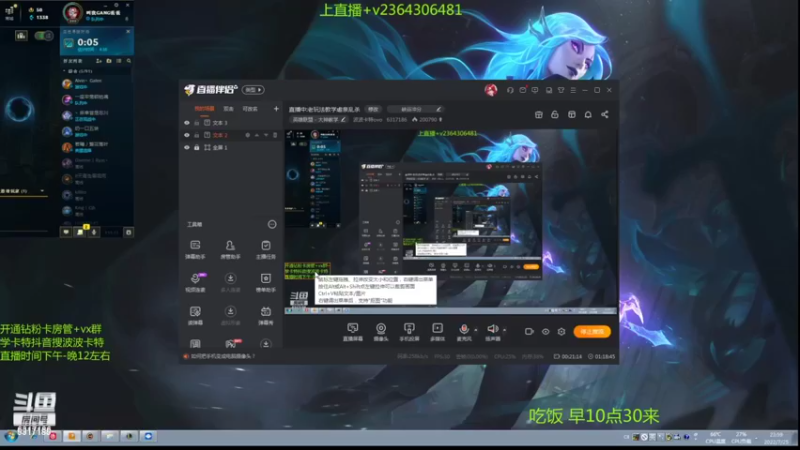Open the 榜单助手 tool
This screenshot has width=800, height=450.
[x=265, y=282]
